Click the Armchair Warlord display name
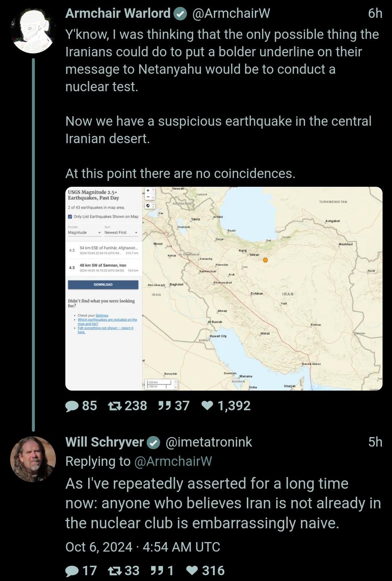Screen dimensions: 392x581 point(118,13)
